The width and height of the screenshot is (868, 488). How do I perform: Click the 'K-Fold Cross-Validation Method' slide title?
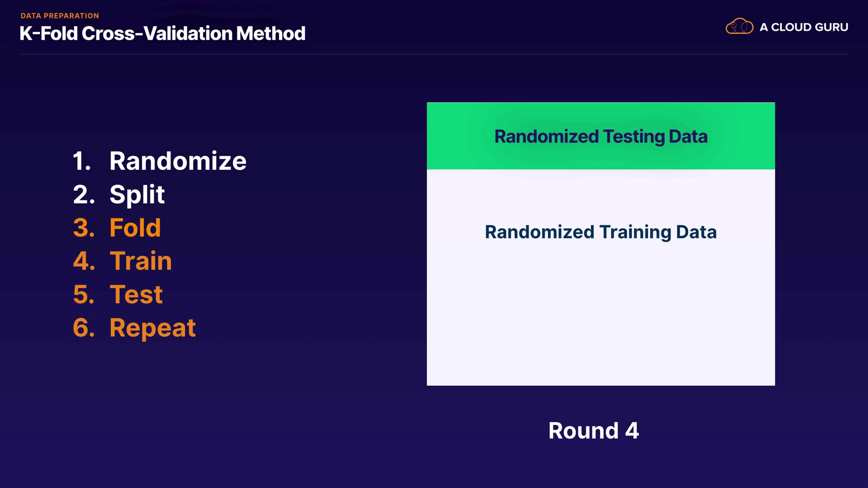(162, 33)
